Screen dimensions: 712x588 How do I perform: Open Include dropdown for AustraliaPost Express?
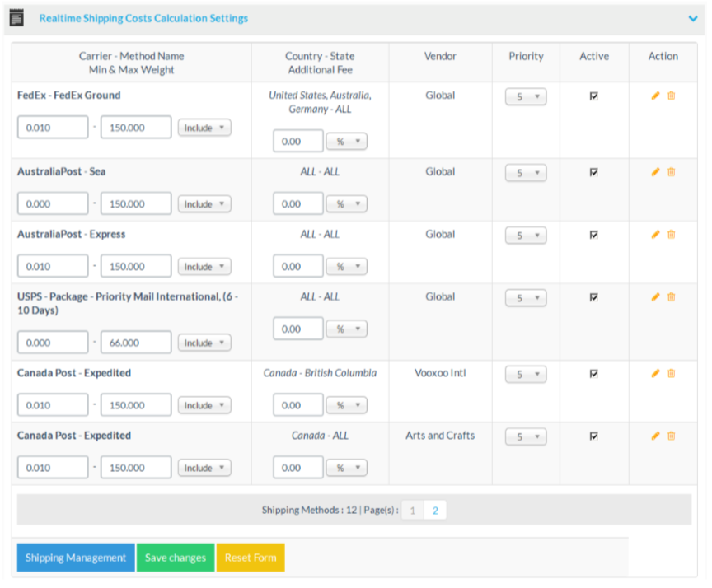click(x=204, y=267)
